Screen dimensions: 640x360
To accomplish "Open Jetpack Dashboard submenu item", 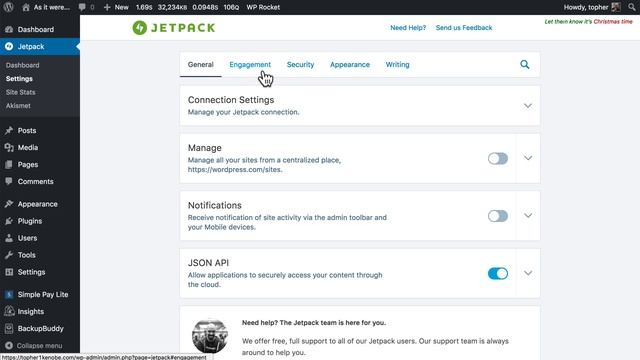I will 22,65.
